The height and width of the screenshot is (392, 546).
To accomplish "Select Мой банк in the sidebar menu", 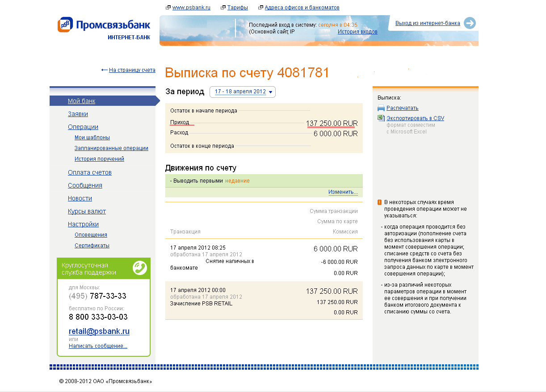I will [81, 101].
